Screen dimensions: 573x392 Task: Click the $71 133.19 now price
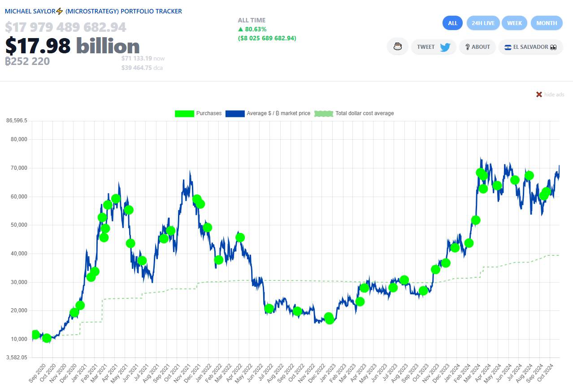pyautogui.click(x=143, y=58)
